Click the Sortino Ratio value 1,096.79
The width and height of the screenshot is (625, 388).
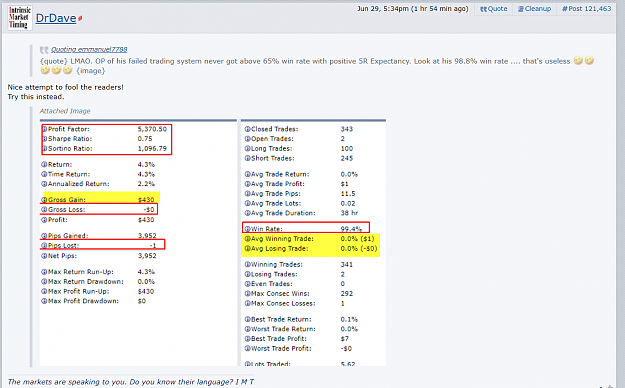pyautogui.click(x=152, y=149)
